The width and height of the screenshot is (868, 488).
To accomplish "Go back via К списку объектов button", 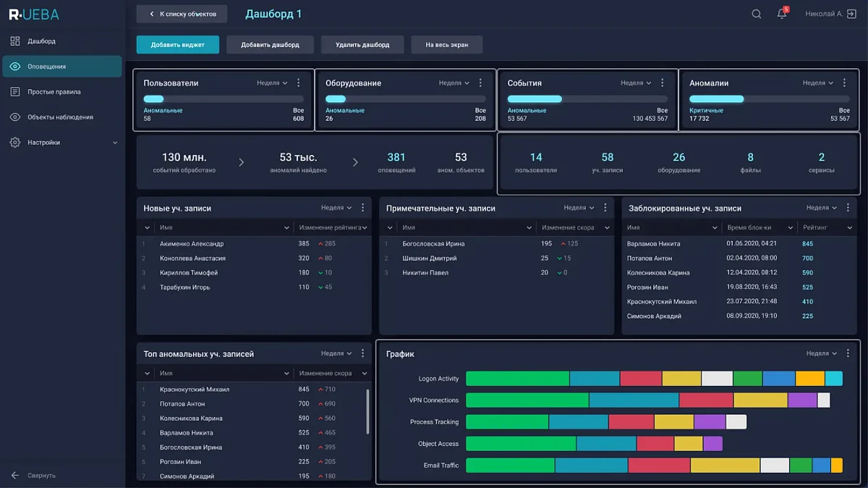I will [182, 14].
